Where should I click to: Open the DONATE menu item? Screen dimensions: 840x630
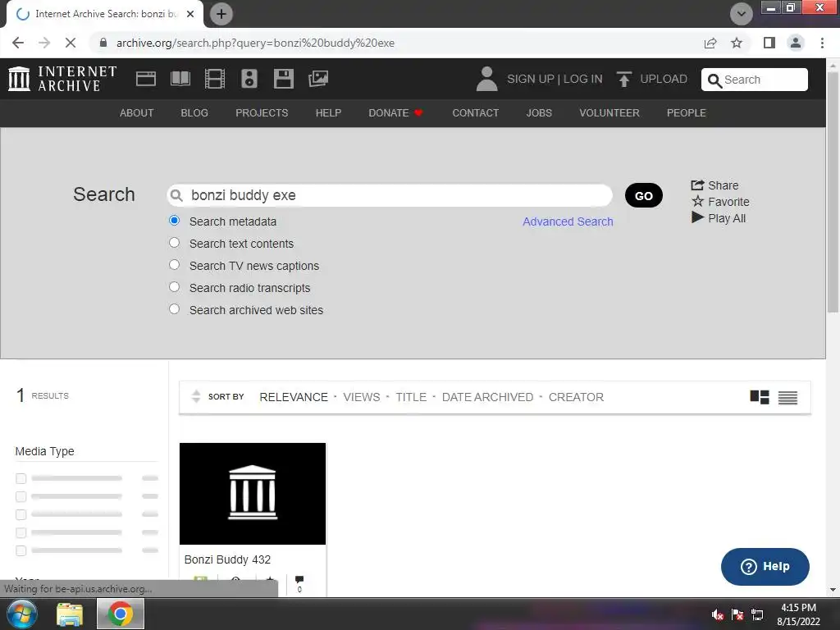[x=395, y=113]
